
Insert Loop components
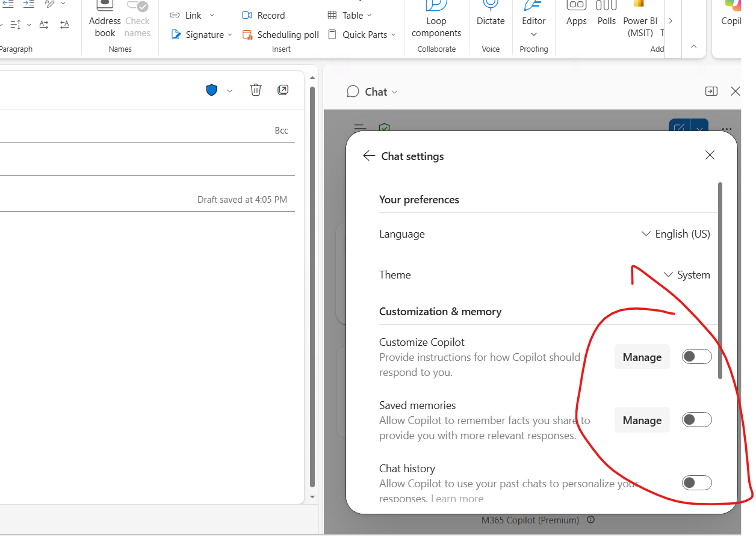coord(436,20)
